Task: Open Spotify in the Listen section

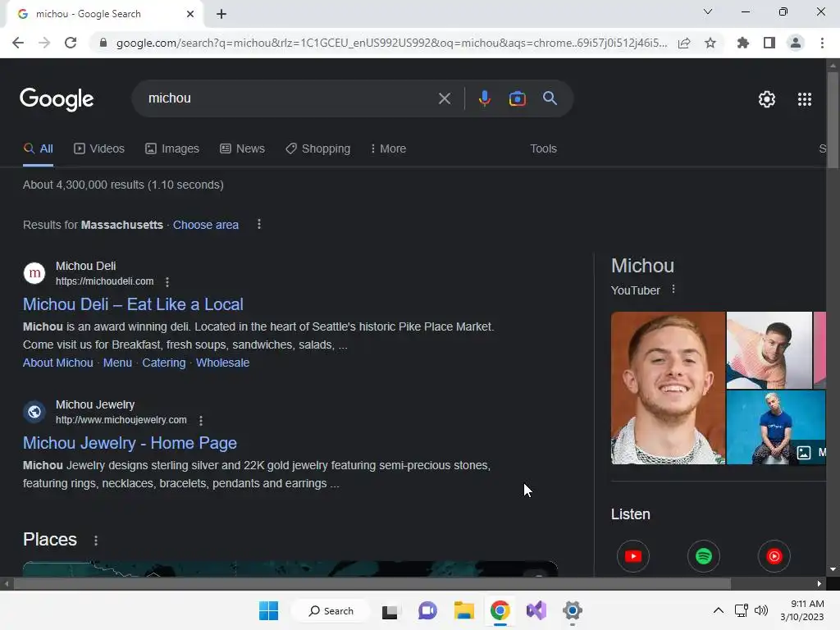Action: click(703, 556)
